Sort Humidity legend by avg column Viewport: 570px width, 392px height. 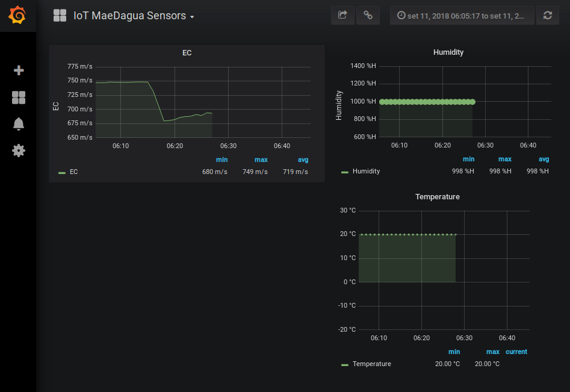[544, 160]
